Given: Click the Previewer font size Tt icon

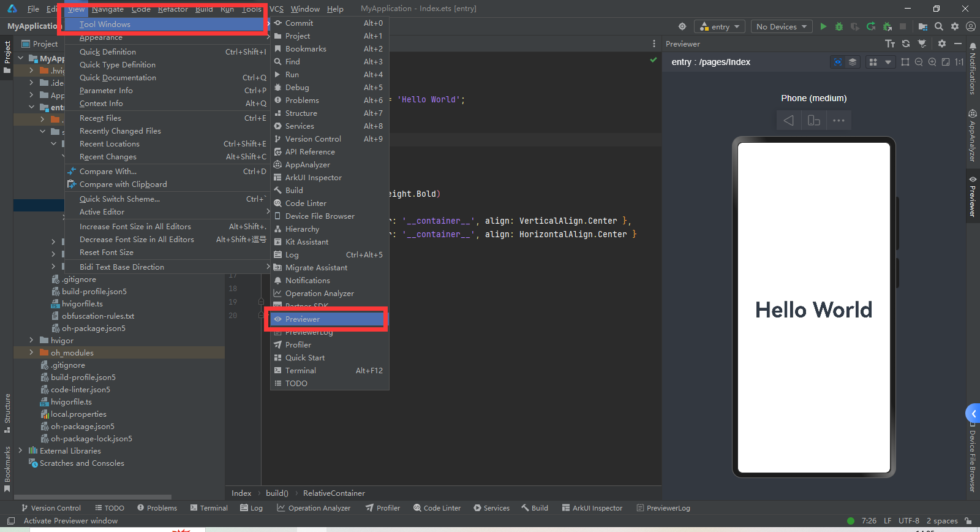Looking at the screenshot, I should click(890, 44).
